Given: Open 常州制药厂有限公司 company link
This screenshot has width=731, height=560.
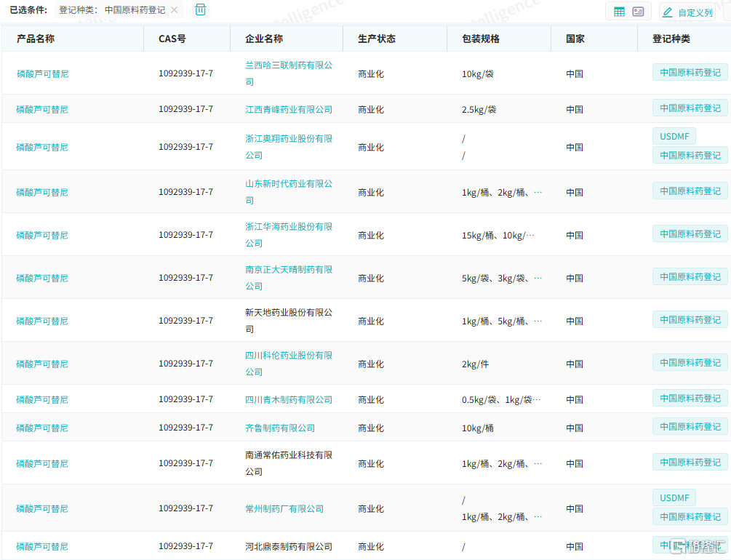Looking at the screenshot, I should click(284, 508).
